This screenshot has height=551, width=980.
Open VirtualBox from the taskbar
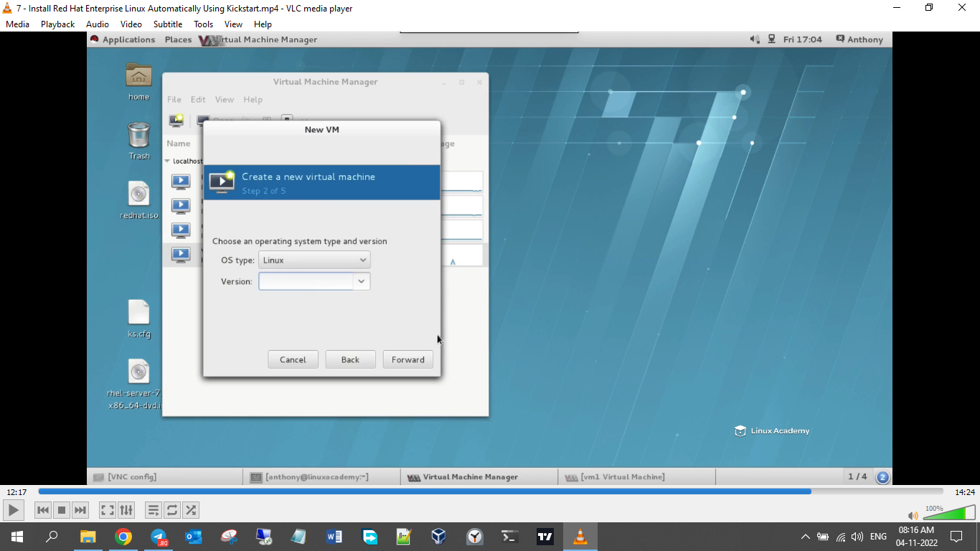[439, 537]
